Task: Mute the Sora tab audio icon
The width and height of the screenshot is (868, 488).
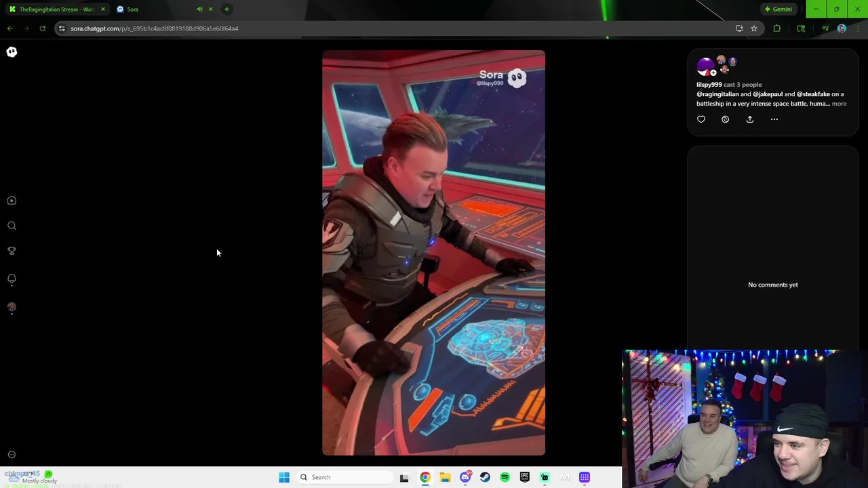Action: pyautogui.click(x=199, y=9)
